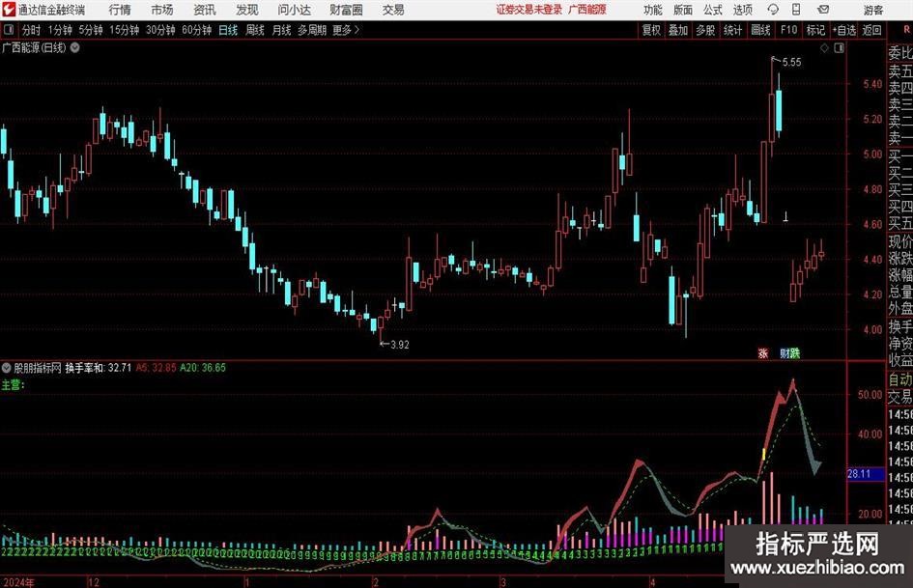Click the 返回 back button
Viewport: 913px width, 588px height.
click(871, 30)
